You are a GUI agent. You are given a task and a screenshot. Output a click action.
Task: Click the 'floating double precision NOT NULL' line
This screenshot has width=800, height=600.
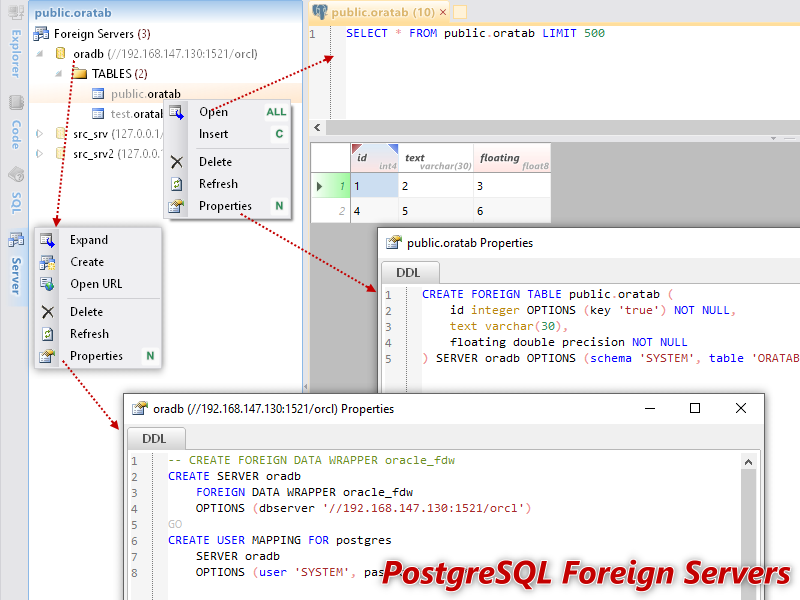point(568,342)
